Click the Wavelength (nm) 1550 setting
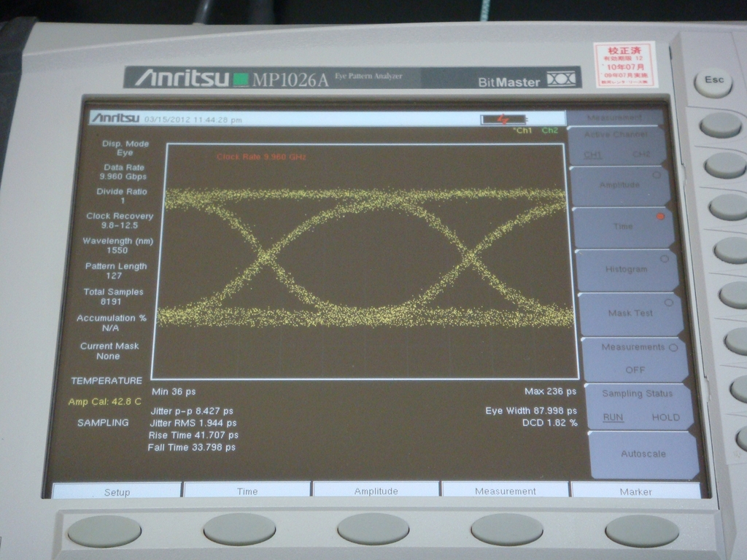Image resolution: width=747 pixels, height=560 pixels. [117, 246]
